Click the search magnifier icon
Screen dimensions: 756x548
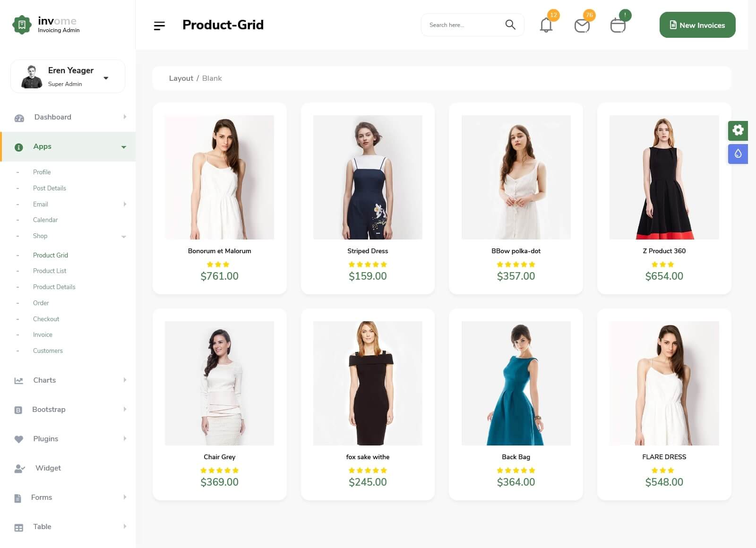pyautogui.click(x=510, y=25)
